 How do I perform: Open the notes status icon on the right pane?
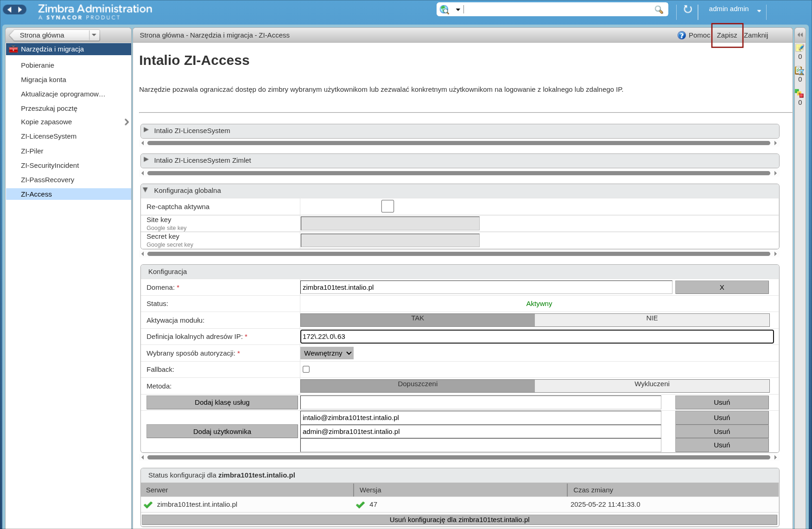point(800,48)
